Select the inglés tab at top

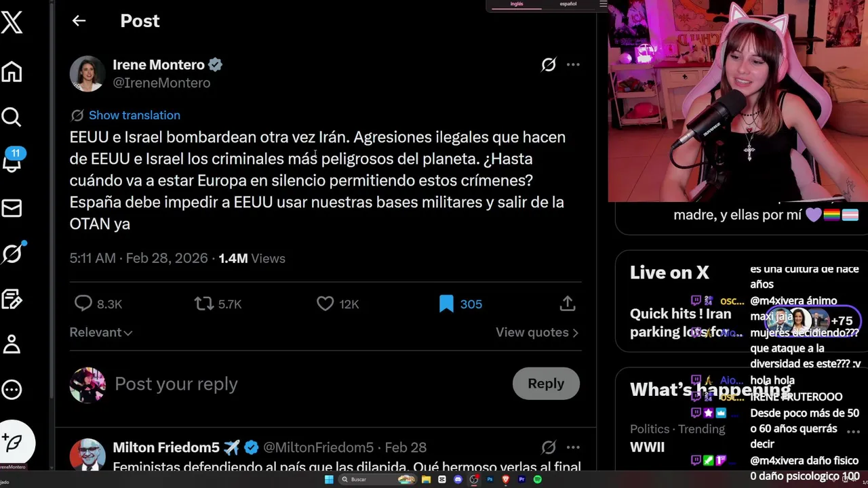tap(517, 4)
